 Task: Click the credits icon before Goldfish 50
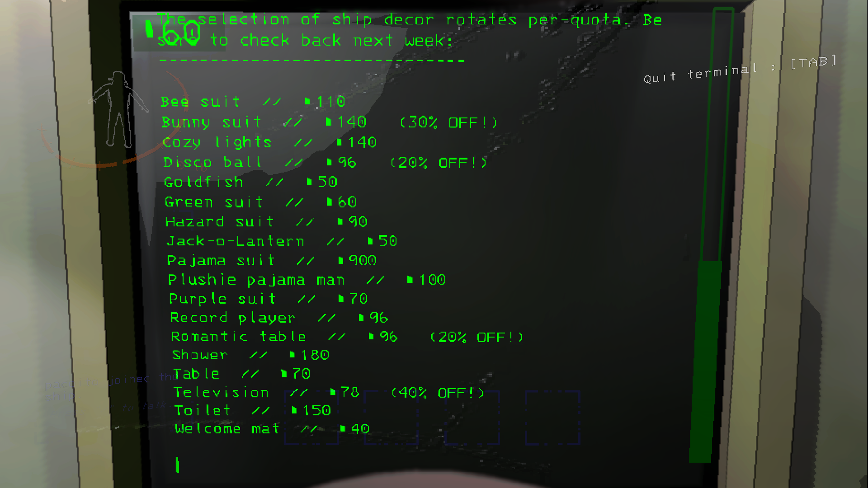(x=309, y=182)
